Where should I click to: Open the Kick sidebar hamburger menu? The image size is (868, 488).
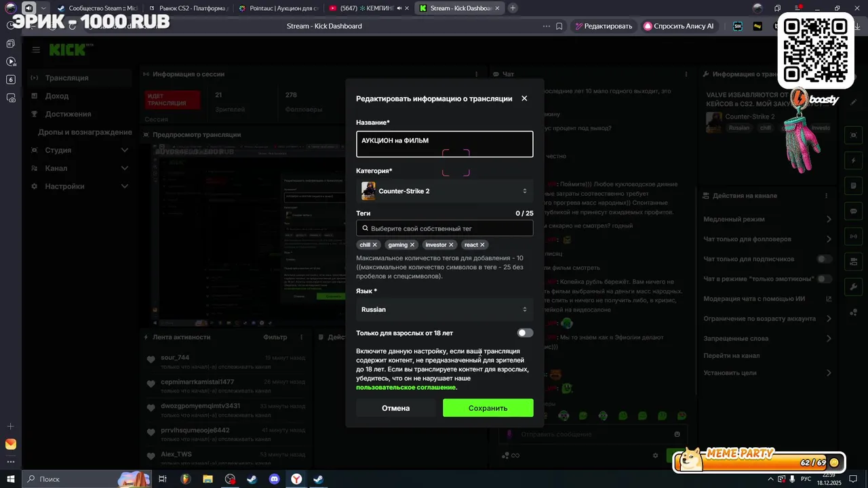(36, 49)
